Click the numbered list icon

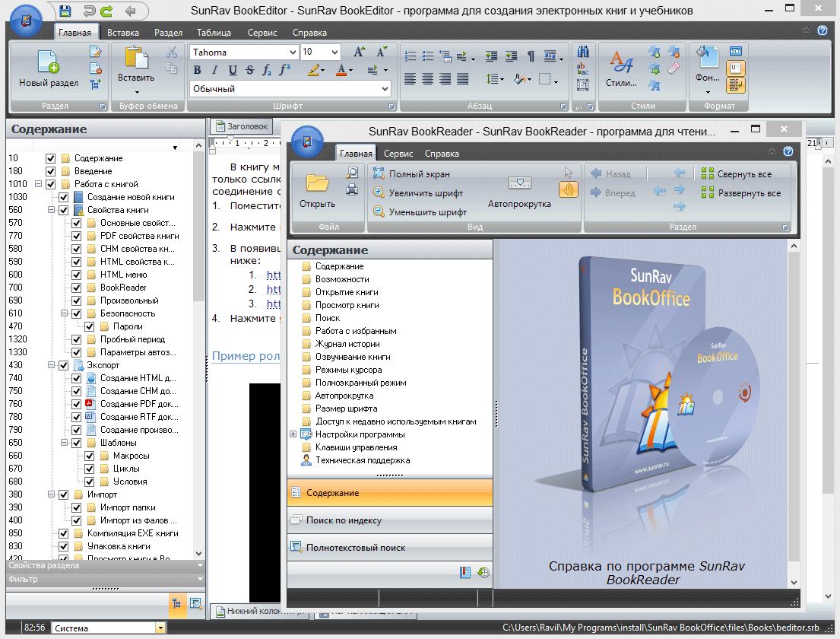(410, 56)
